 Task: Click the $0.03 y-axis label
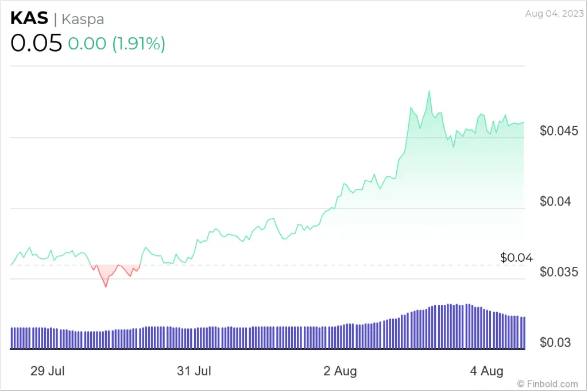tap(555, 343)
